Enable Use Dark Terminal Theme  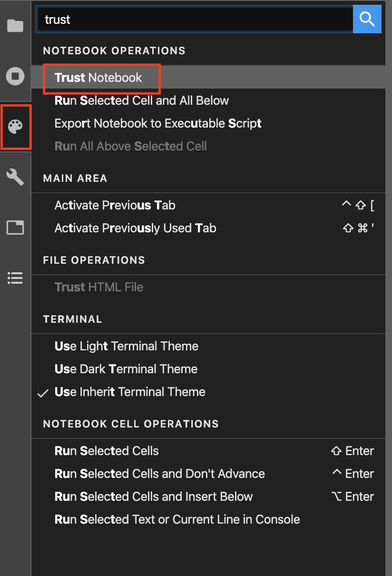tap(126, 369)
